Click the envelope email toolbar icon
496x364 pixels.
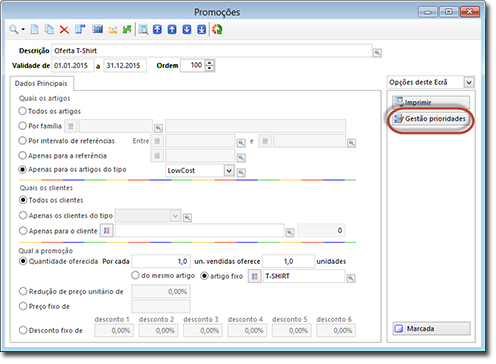(x=113, y=30)
